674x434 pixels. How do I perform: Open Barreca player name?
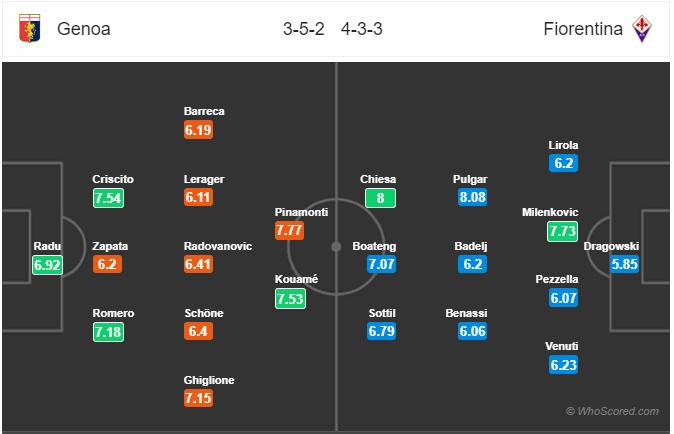[204, 111]
